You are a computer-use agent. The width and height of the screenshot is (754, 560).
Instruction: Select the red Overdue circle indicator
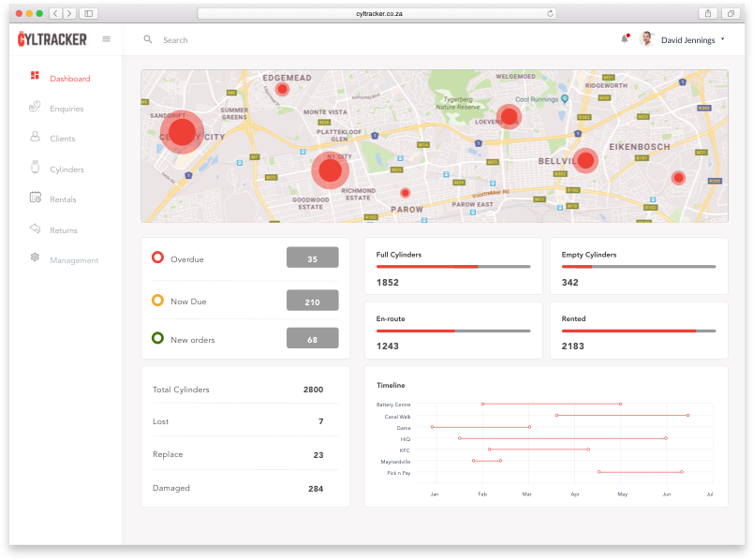(157, 258)
